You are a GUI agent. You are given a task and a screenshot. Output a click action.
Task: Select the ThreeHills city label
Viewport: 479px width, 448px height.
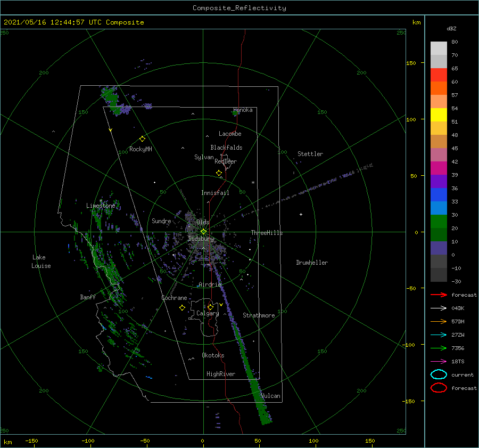pyautogui.click(x=267, y=233)
